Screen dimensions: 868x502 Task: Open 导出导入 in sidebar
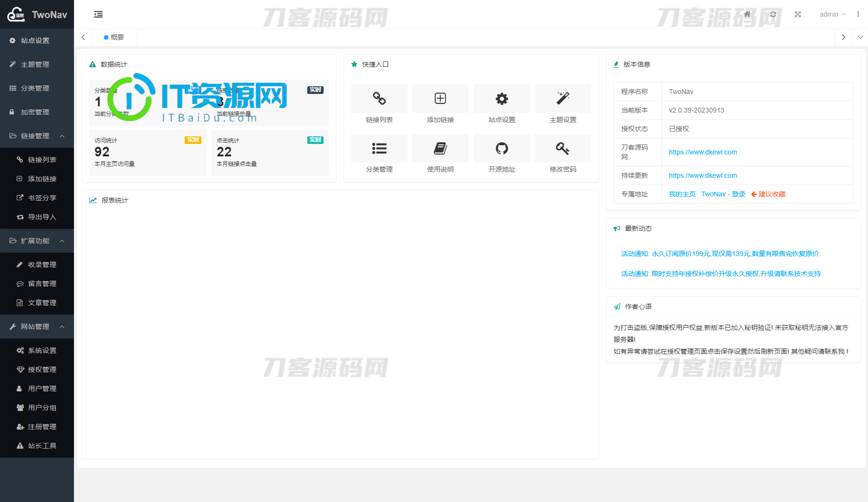pos(37,217)
